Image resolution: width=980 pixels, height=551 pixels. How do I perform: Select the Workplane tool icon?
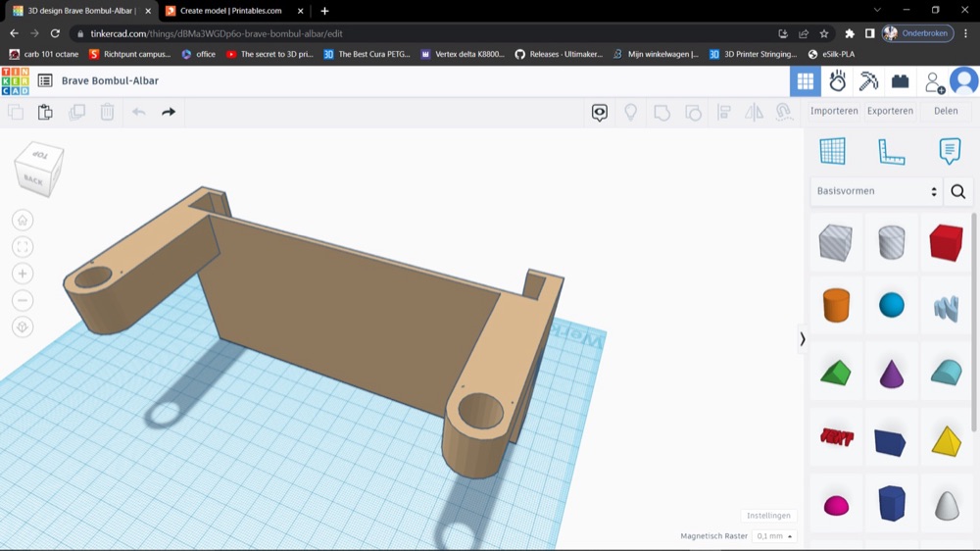coord(832,151)
